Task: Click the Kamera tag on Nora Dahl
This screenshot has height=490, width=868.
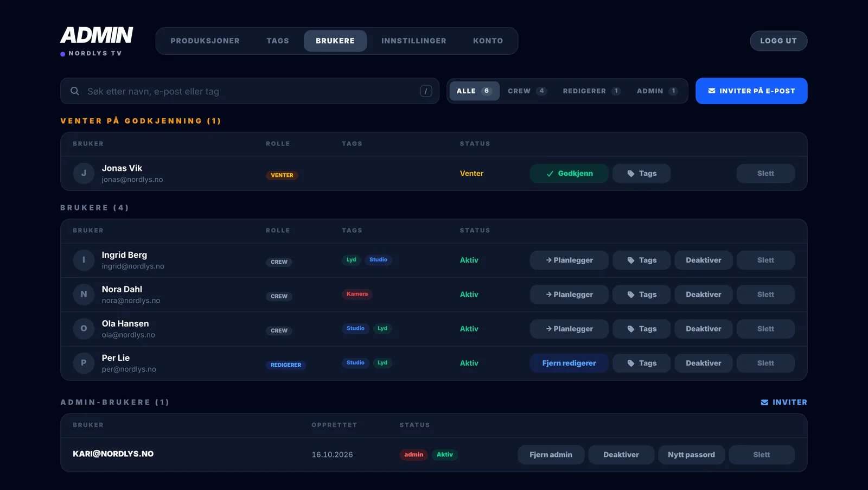Action: [x=357, y=294]
